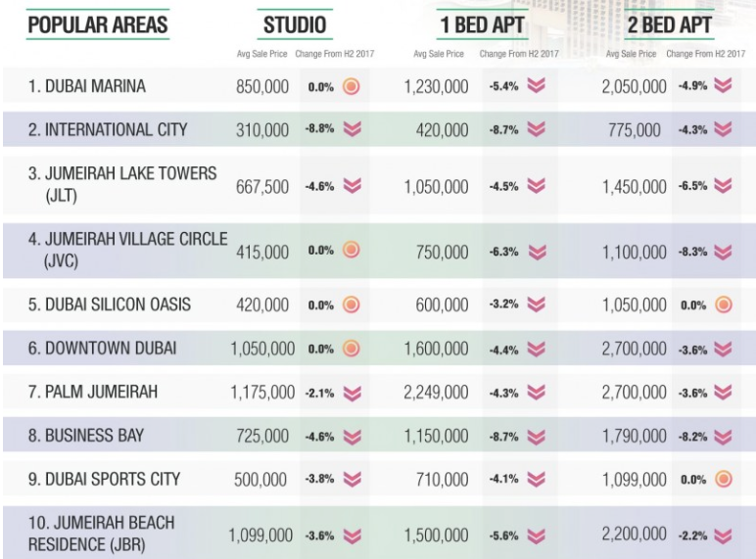Screen dimensions: 756x559
Task: Click Dubai Marina studio no-change circle icon
Action: coord(351,87)
